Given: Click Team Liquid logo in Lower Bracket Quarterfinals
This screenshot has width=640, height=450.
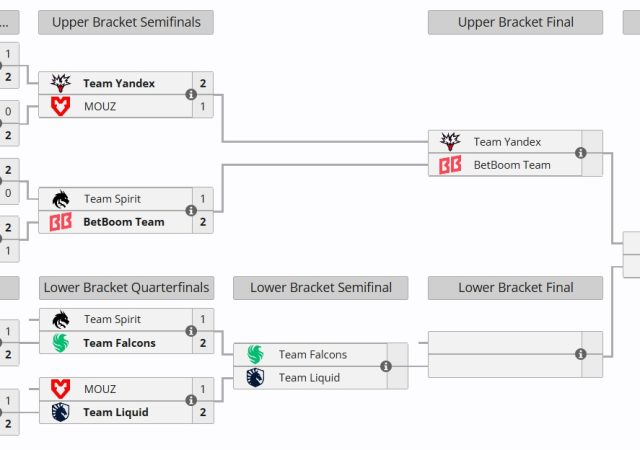Looking at the screenshot, I should 61,412.
